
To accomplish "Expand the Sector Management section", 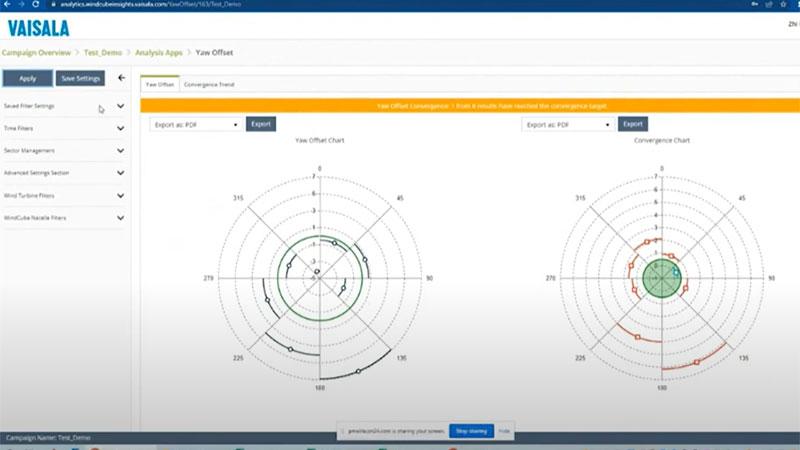I will [120, 151].
